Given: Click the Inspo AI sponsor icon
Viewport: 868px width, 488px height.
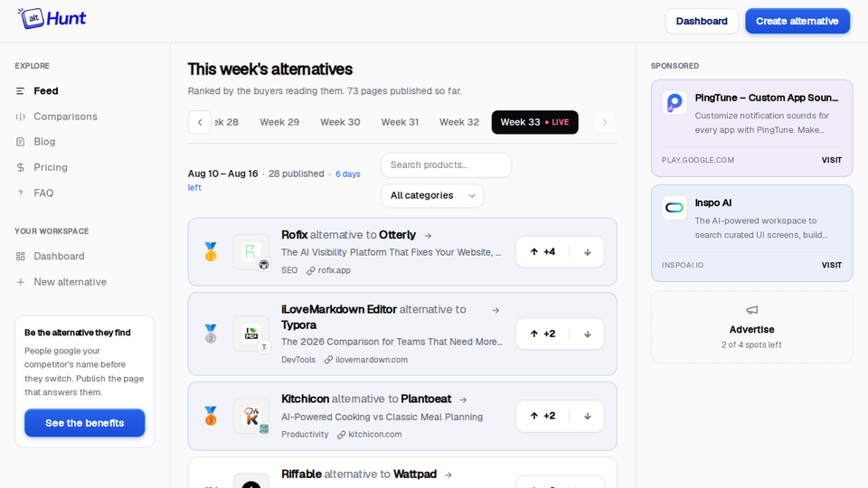Looking at the screenshot, I should pos(675,208).
